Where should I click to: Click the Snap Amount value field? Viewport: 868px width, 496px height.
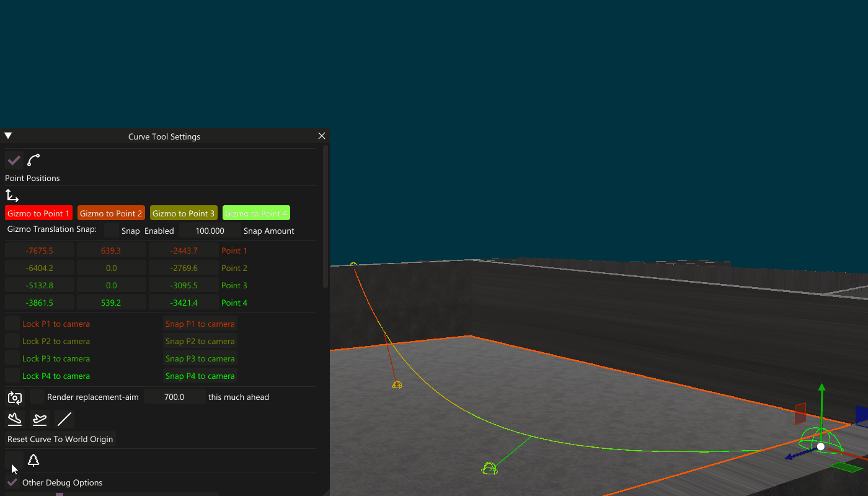click(210, 230)
